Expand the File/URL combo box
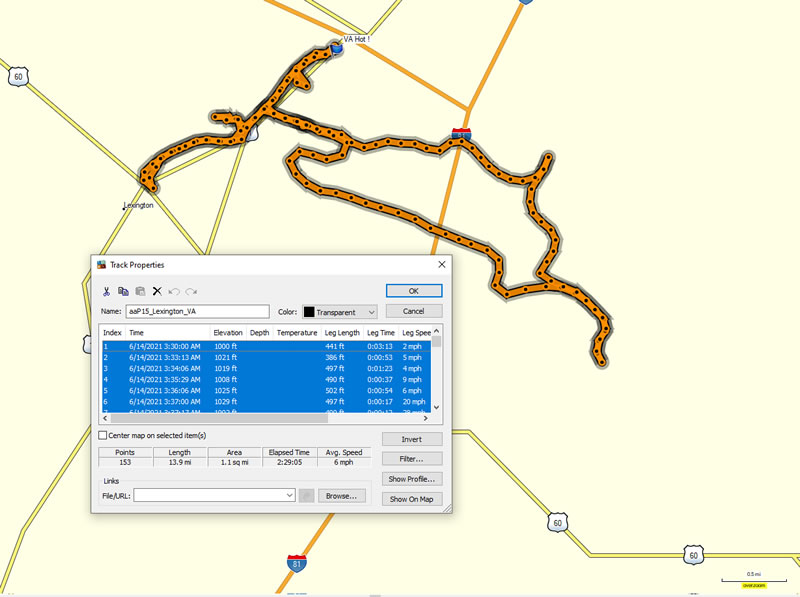 pyautogui.click(x=289, y=495)
